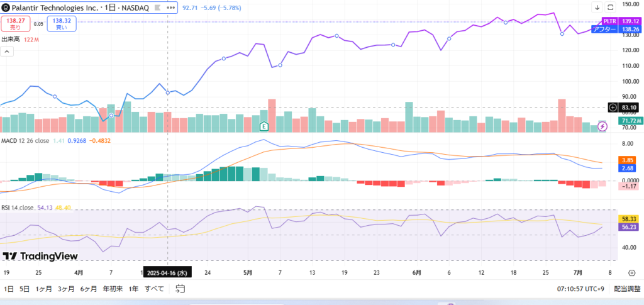Click the Palantir symbol logo icon

pyautogui.click(x=6, y=8)
